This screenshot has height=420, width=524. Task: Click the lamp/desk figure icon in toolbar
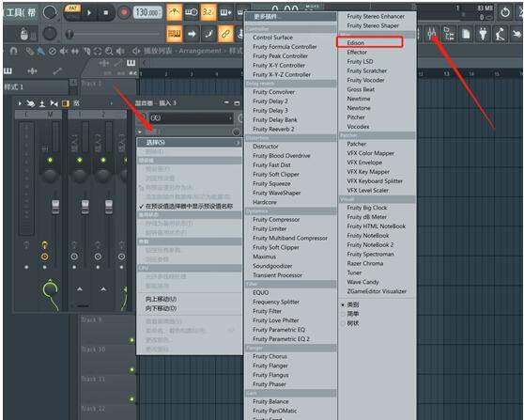(500, 34)
